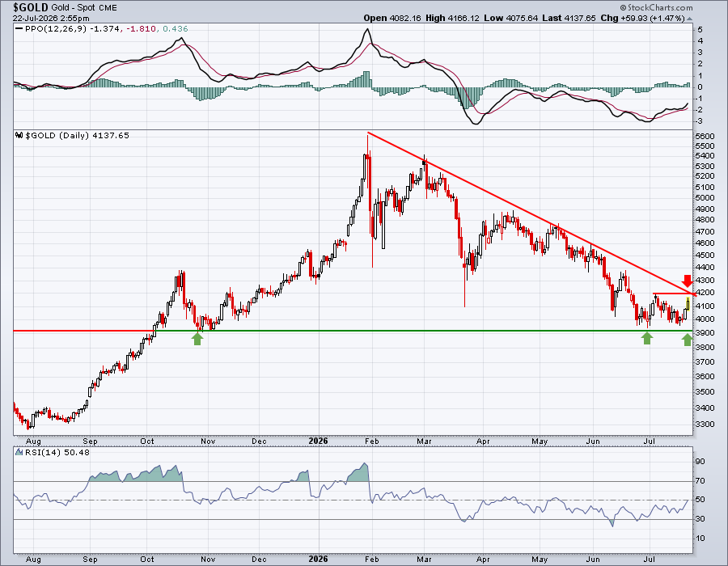
Task: Click the short red resistance line near 4200
Action: [x=672, y=294]
